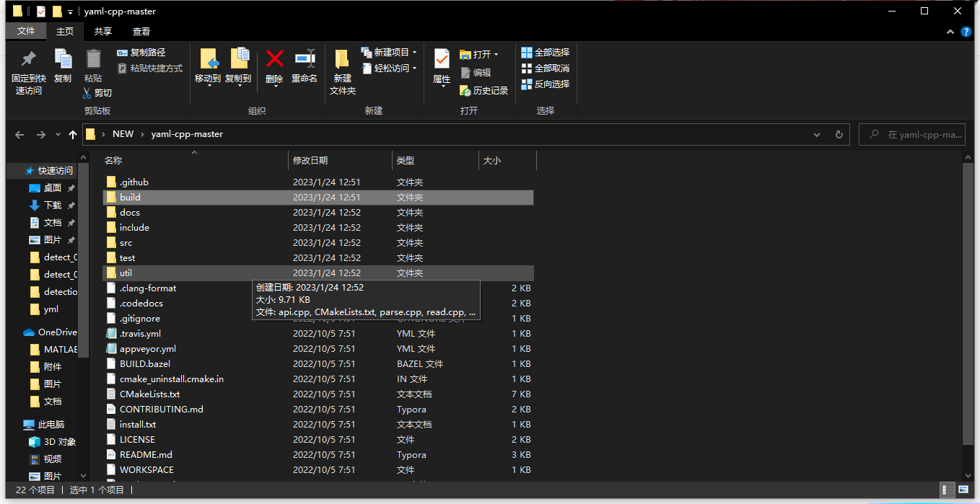Screen dimensions: 980x504
Task: Select the test folder
Action: click(318, 258)
